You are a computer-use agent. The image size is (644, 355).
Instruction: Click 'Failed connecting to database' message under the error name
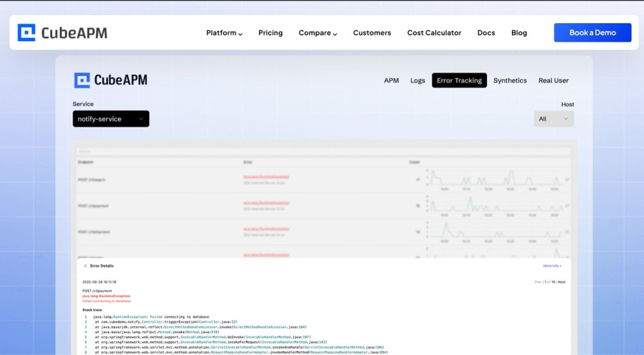(x=106, y=301)
